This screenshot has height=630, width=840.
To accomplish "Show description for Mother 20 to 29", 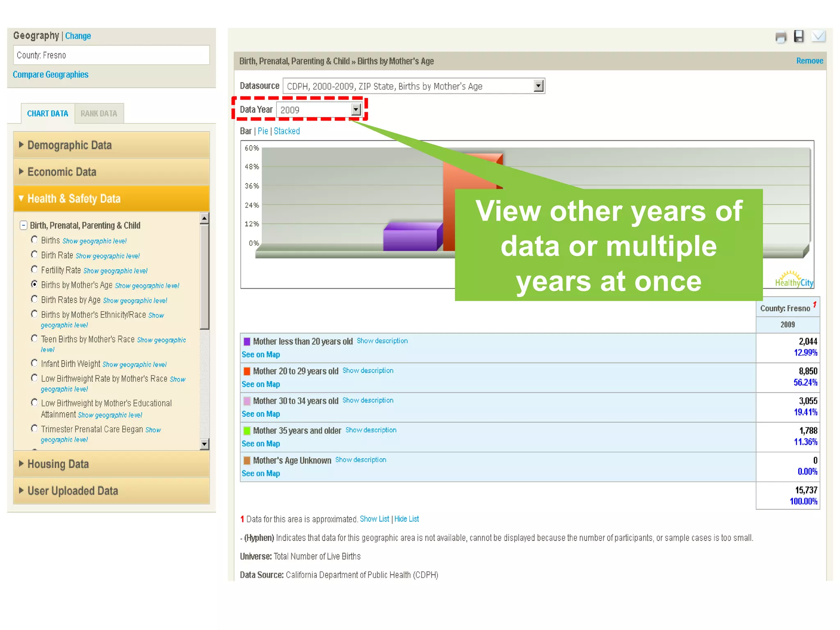I will click(368, 370).
